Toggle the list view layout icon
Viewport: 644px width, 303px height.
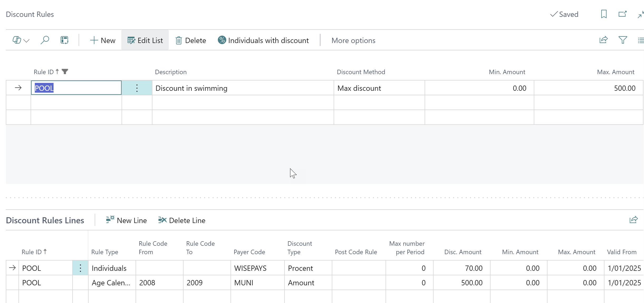point(641,40)
